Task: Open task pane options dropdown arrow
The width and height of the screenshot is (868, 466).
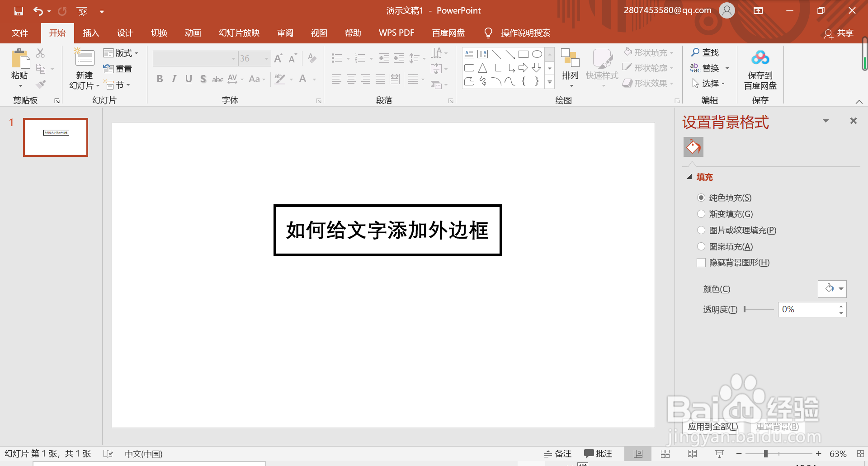Action: click(826, 121)
